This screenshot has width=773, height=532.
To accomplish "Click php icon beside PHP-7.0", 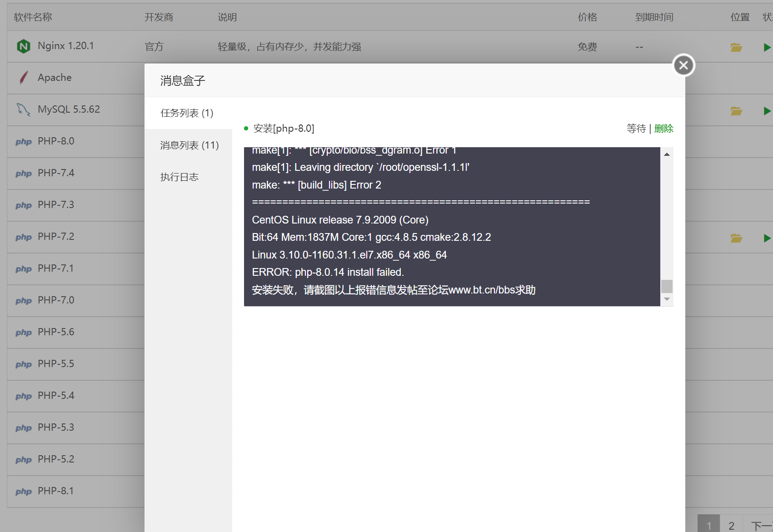I will [24, 301].
